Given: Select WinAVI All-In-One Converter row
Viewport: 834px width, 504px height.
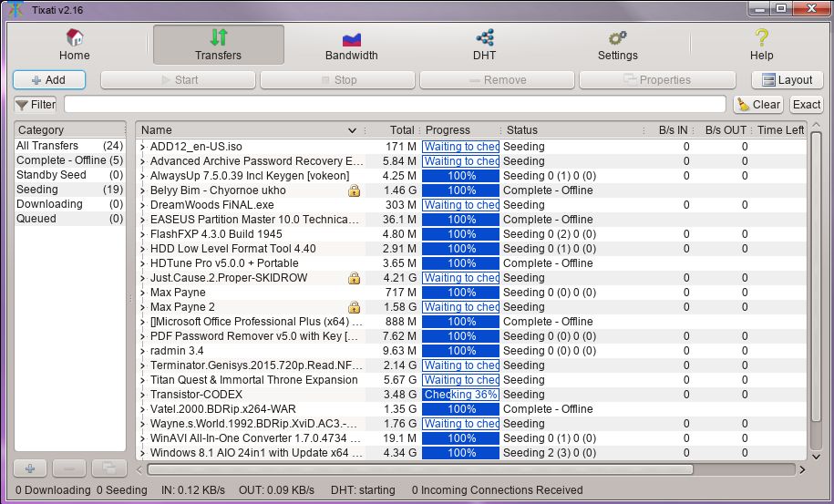Looking at the screenshot, I should 471,438.
